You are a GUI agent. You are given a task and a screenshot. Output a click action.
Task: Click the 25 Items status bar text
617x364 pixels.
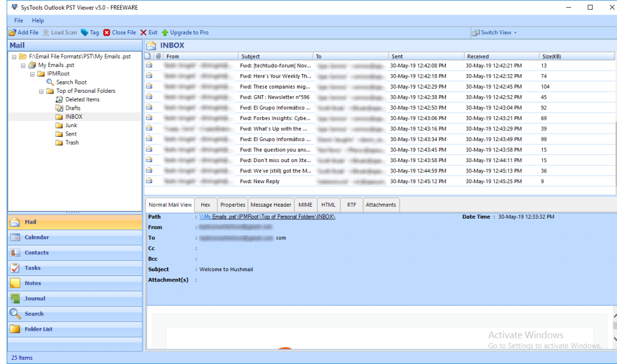click(22, 358)
